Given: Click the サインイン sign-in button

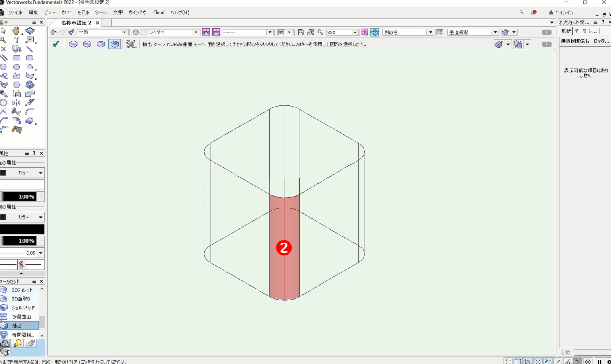Looking at the screenshot, I should (561, 12).
